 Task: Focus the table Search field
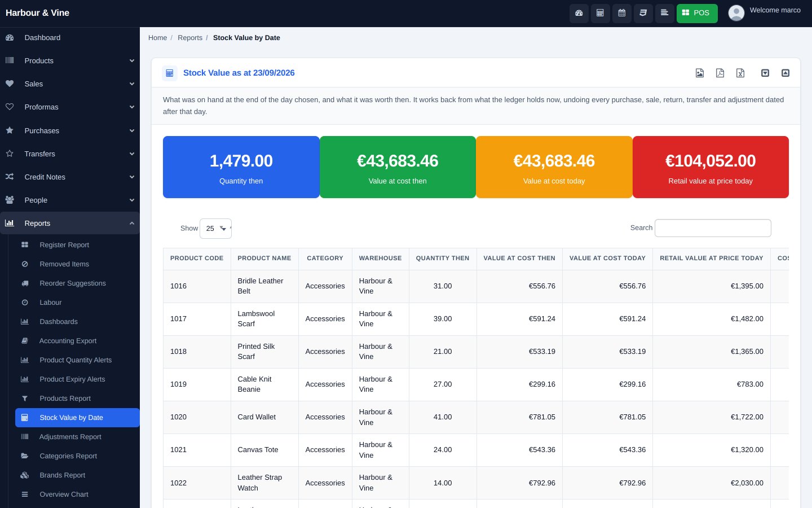713,228
